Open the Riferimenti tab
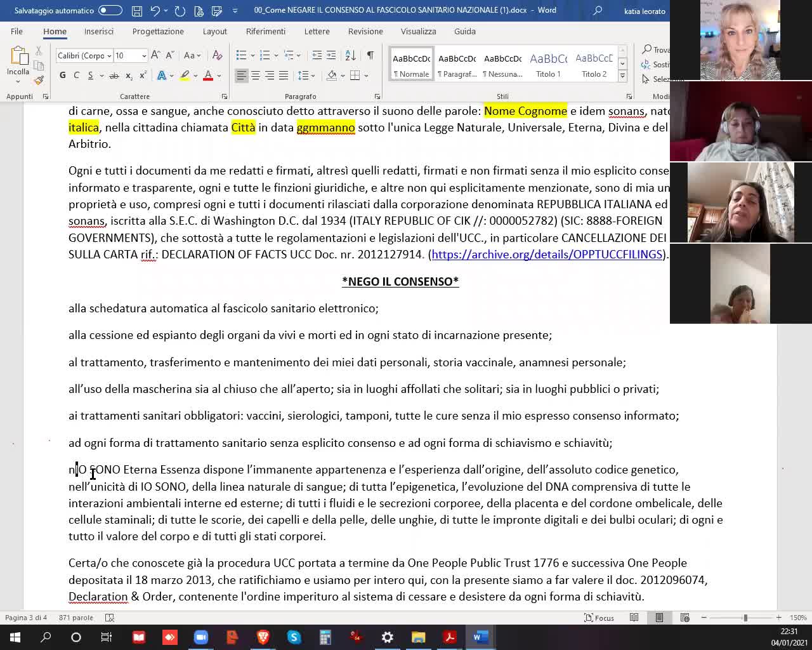Screen dimensions: 812x650 point(266,31)
